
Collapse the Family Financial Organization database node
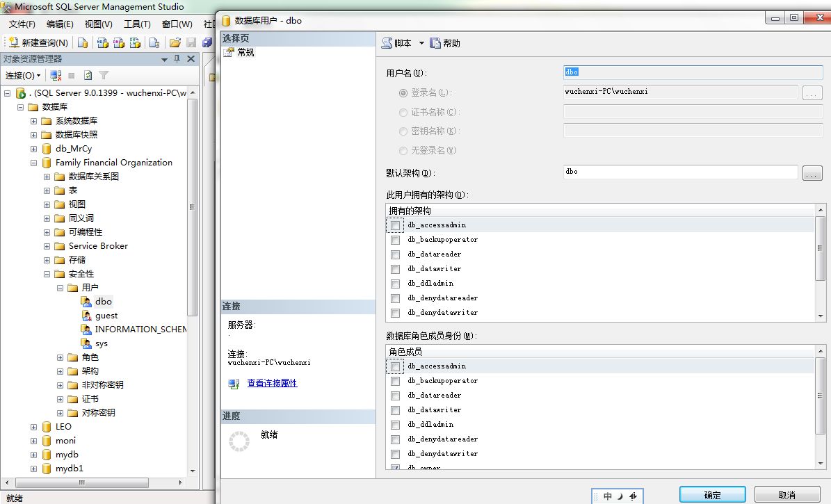click(33, 163)
